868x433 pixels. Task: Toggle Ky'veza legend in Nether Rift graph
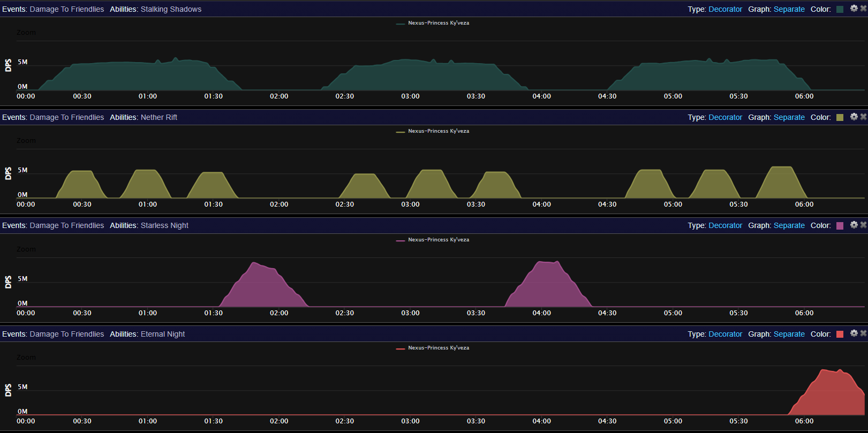point(433,131)
